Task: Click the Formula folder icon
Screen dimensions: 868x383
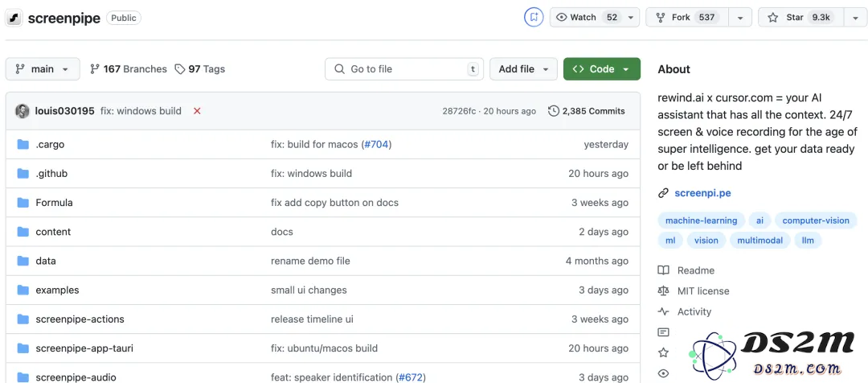Action: (x=23, y=203)
